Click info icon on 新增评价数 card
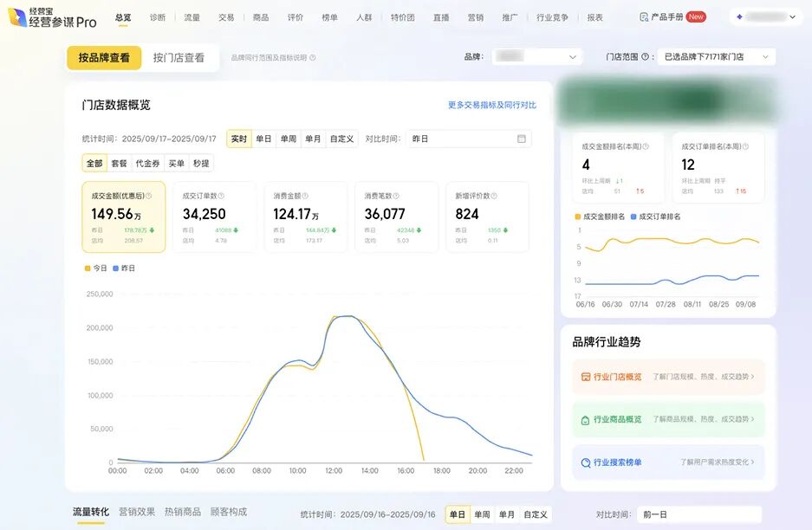Screen dimensions: 812x530 tap(495, 195)
